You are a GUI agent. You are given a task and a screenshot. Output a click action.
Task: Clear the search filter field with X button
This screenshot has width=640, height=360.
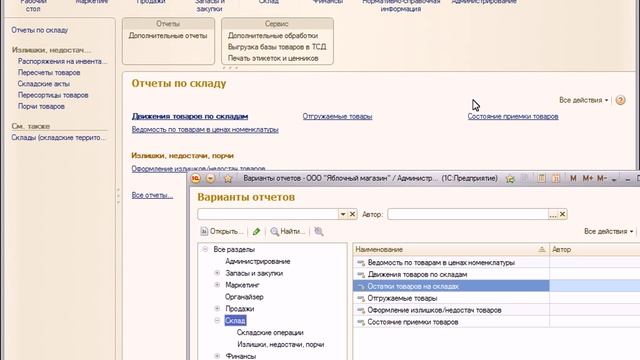(x=353, y=214)
